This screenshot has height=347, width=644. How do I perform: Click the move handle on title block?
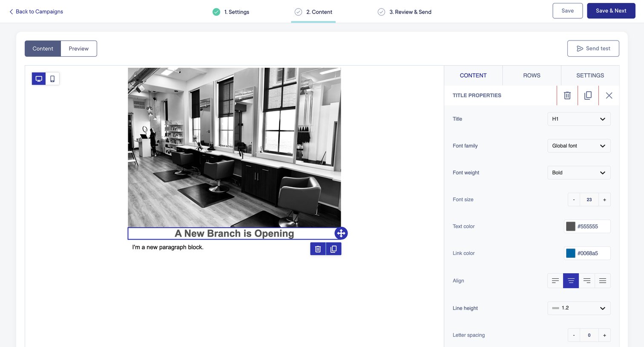(x=341, y=233)
